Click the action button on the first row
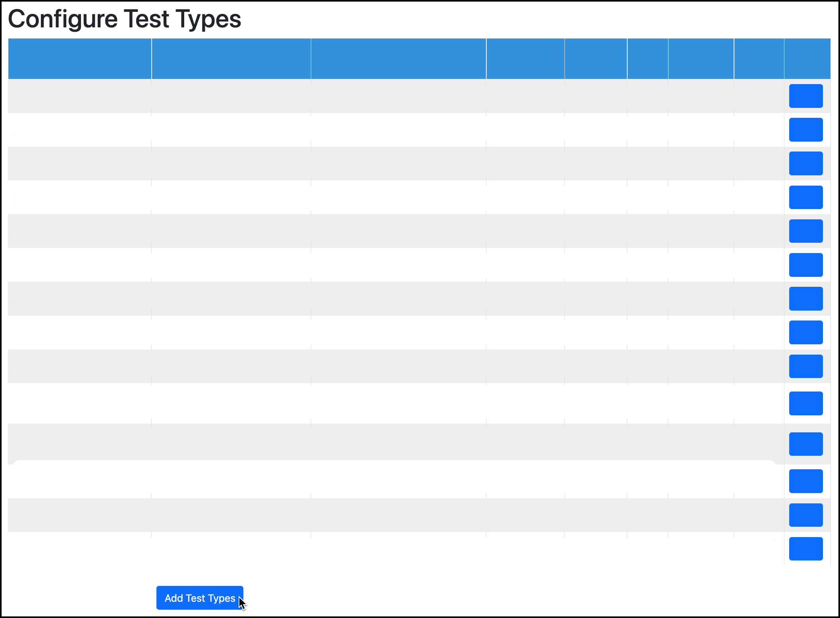The width and height of the screenshot is (840, 618). click(806, 95)
